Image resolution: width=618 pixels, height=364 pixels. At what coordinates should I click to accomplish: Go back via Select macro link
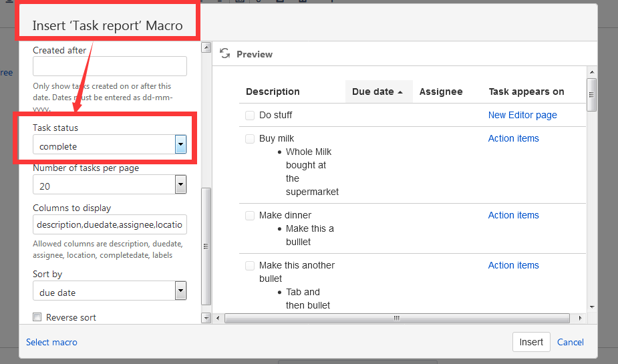pos(51,342)
